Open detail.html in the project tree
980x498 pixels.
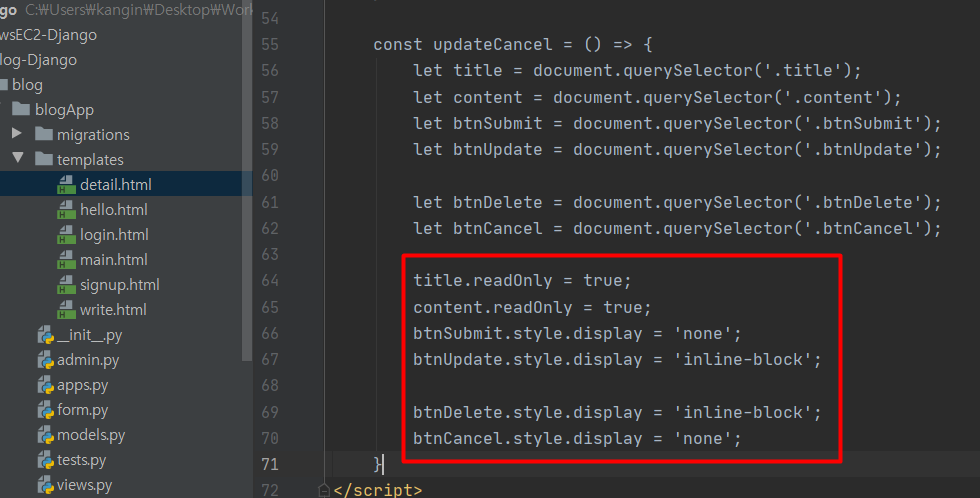116,184
